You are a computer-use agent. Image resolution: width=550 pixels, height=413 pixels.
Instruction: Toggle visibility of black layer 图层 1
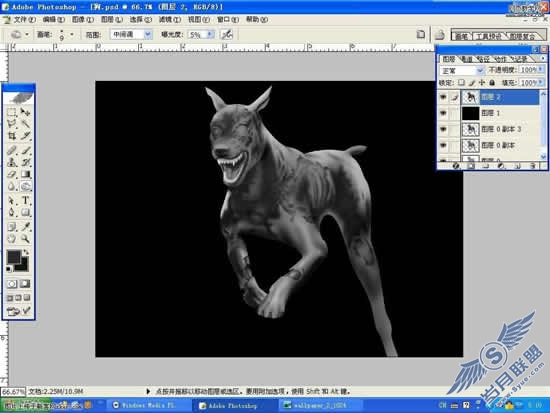443,113
